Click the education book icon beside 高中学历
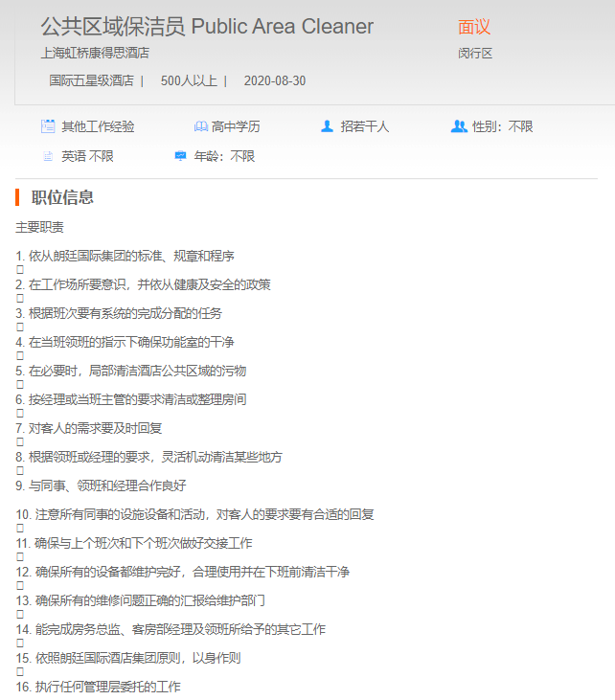The width and height of the screenshot is (615, 700). (x=200, y=126)
